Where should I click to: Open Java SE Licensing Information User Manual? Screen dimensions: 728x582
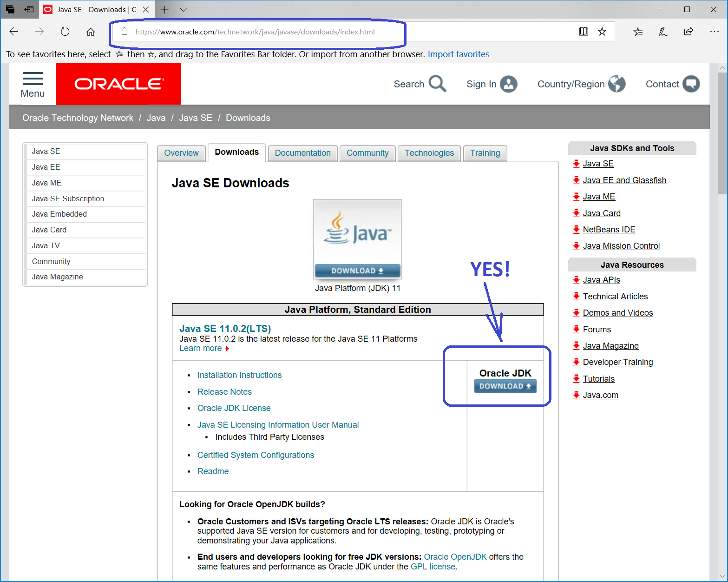[278, 424]
